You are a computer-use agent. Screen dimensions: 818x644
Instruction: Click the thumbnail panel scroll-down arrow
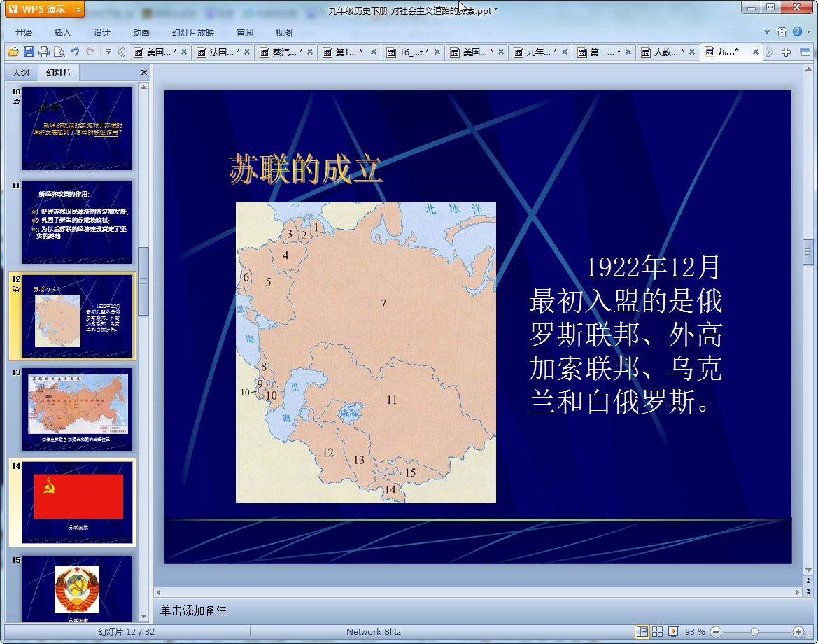point(143,616)
